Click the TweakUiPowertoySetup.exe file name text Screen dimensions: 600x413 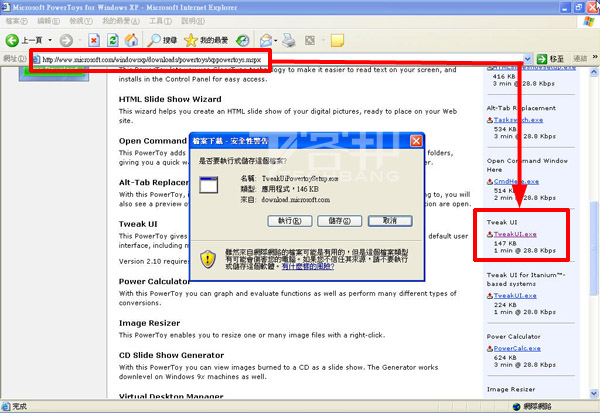[x=300, y=179]
